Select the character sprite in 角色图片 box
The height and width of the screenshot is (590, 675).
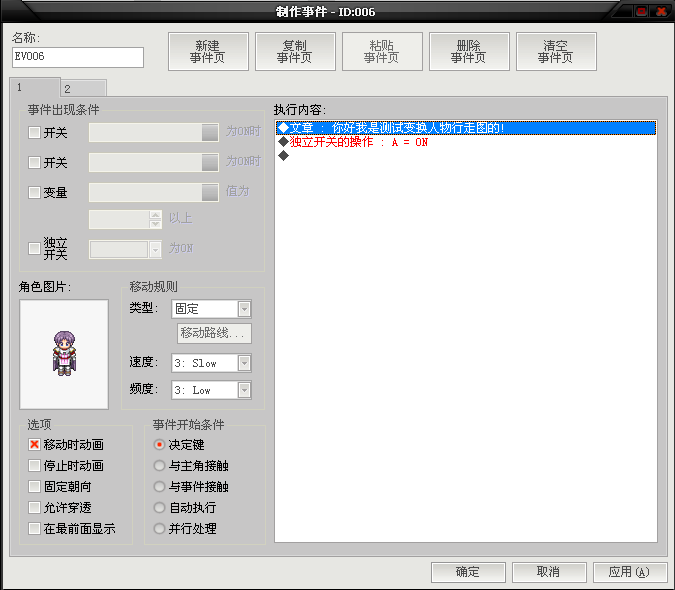[64, 354]
